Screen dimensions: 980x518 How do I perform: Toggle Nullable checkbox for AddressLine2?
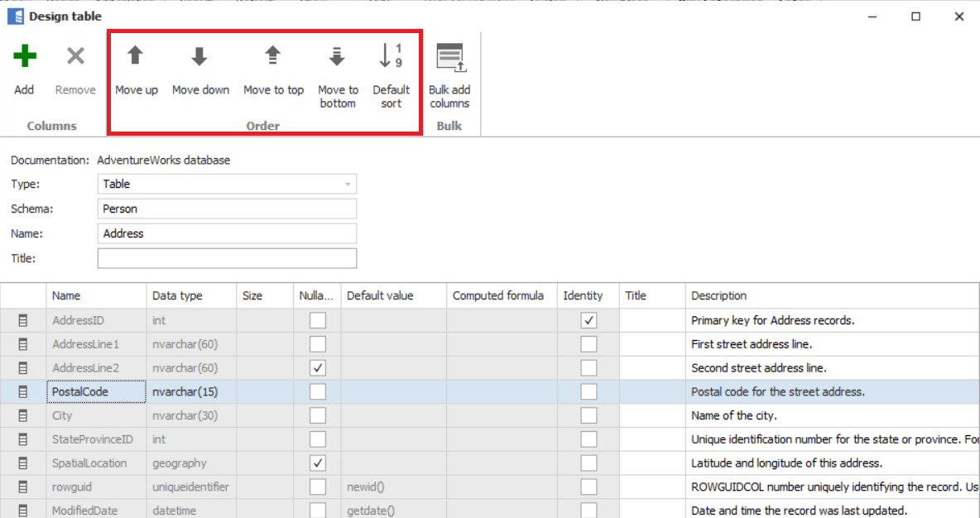pyautogui.click(x=318, y=368)
